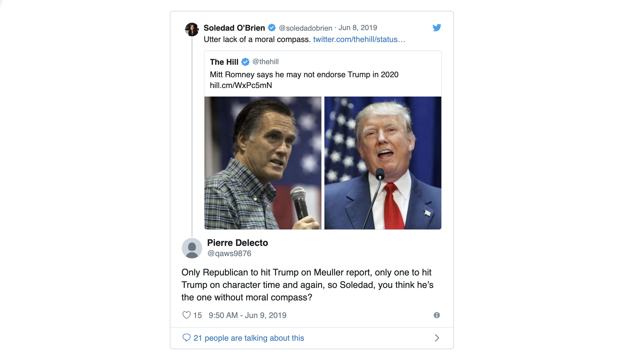Click the speech bubble conversation icon
The width and height of the screenshot is (618, 364).
(x=186, y=338)
